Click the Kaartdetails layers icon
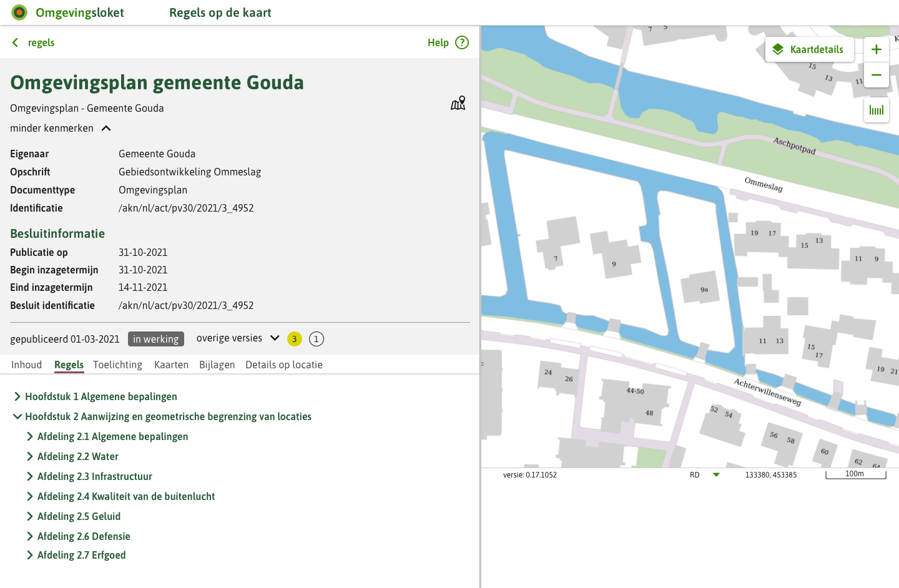Screen dimensions: 899x588 (x=778, y=49)
